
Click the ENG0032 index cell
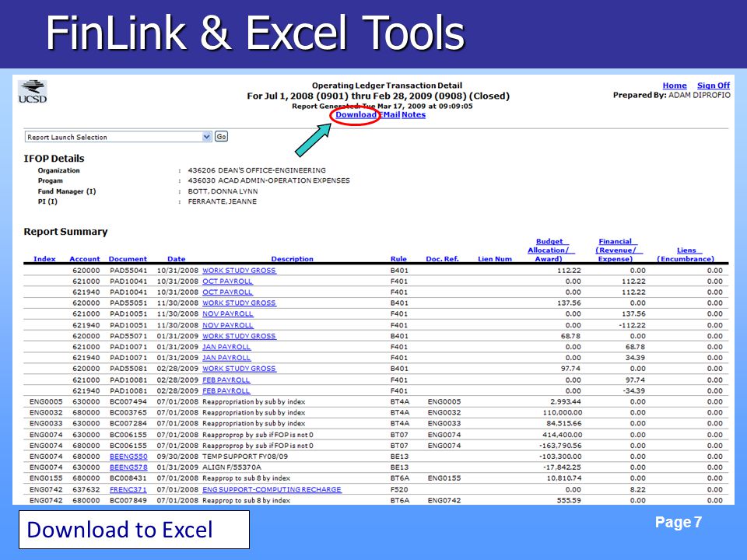[46, 413]
